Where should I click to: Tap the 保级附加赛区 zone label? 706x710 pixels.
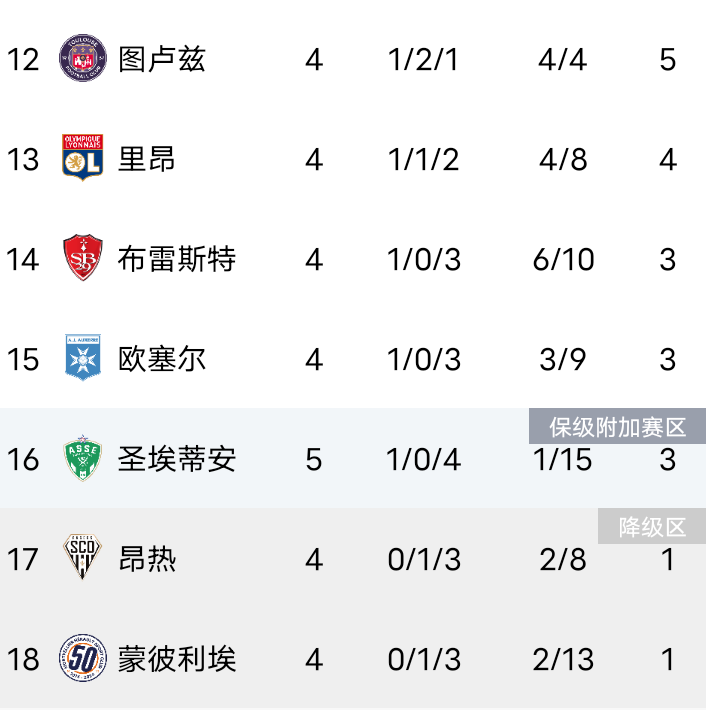(x=617, y=427)
